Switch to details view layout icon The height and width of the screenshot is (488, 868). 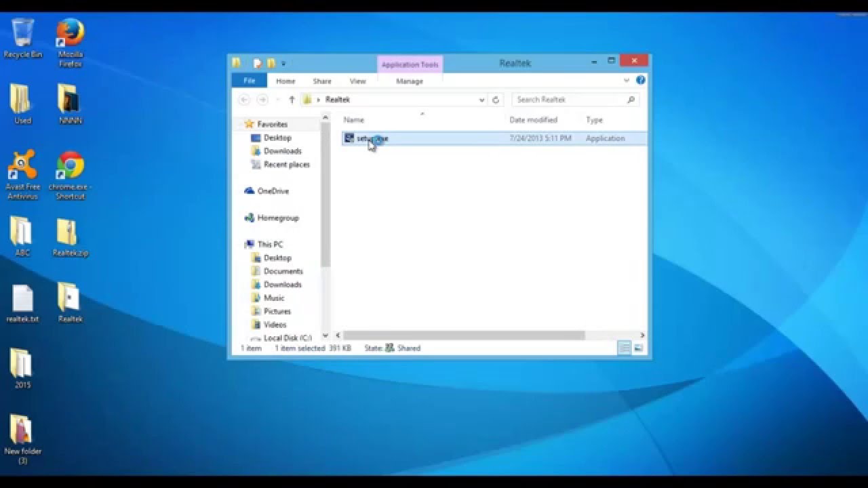pyautogui.click(x=624, y=348)
